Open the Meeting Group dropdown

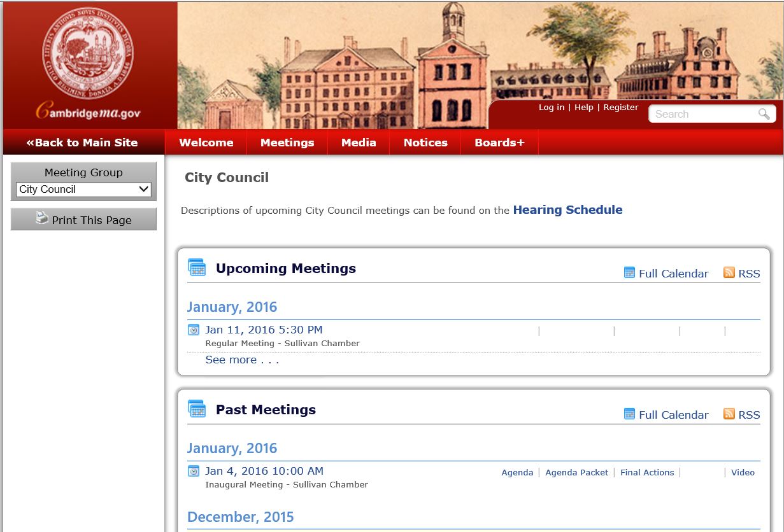83,189
